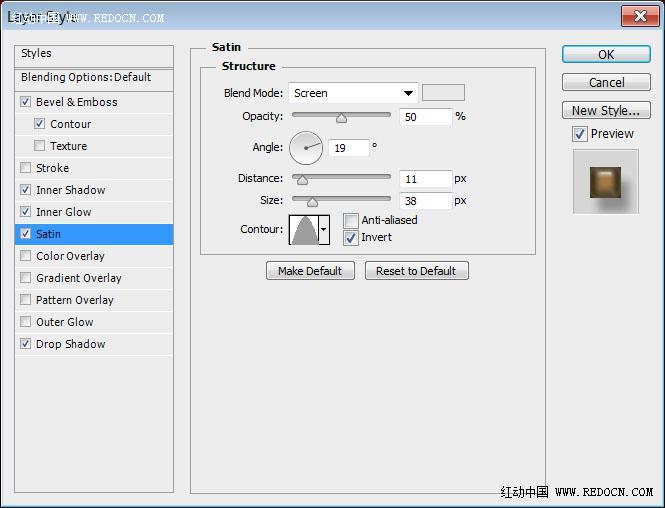Open the Contour curve thumbnail editor
665x508 pixels.
(304, 229)
